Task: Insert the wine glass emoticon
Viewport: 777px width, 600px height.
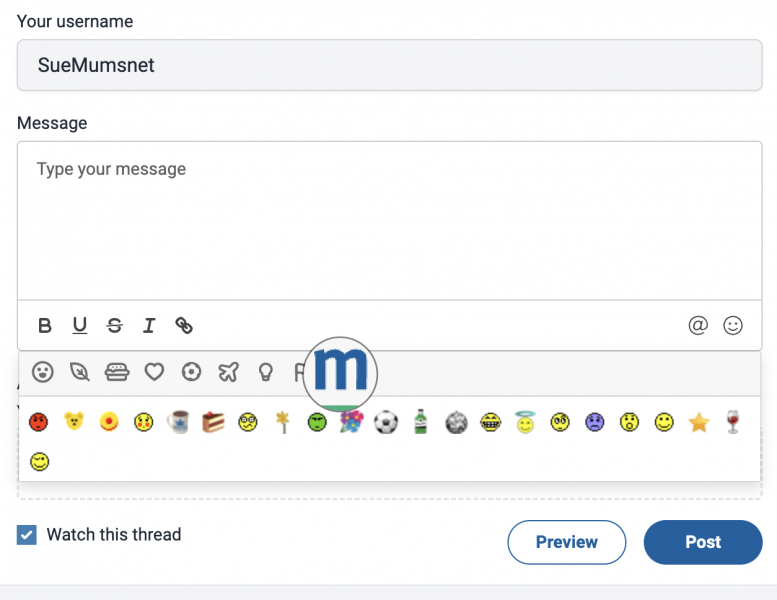Action: (x=732, y=423)
